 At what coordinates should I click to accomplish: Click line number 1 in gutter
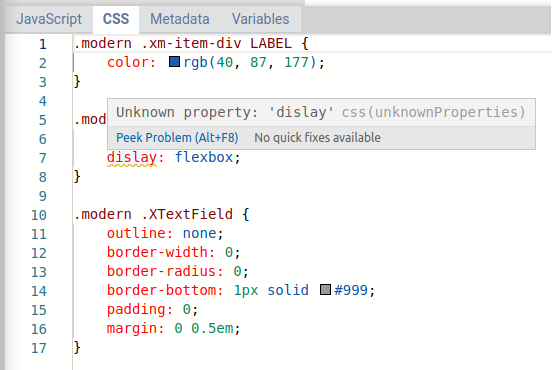coord(42,44)
